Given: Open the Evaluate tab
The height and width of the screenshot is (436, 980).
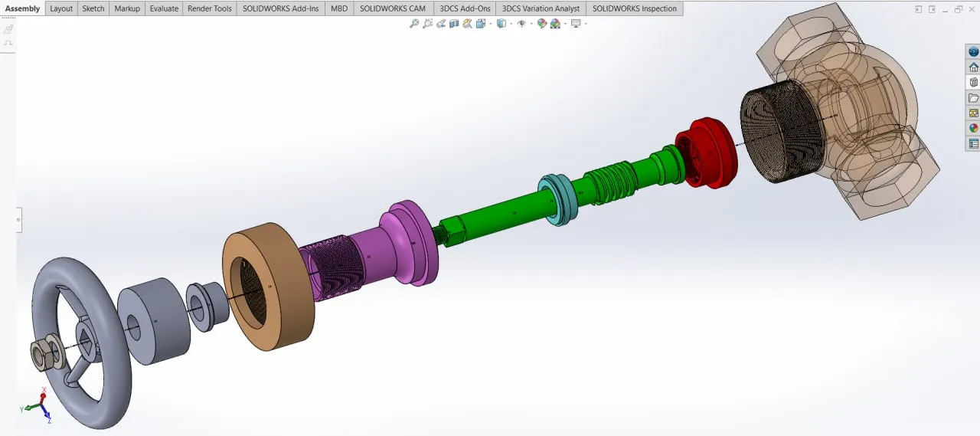Looking at the screenshot, I should (x=164, y=8).
